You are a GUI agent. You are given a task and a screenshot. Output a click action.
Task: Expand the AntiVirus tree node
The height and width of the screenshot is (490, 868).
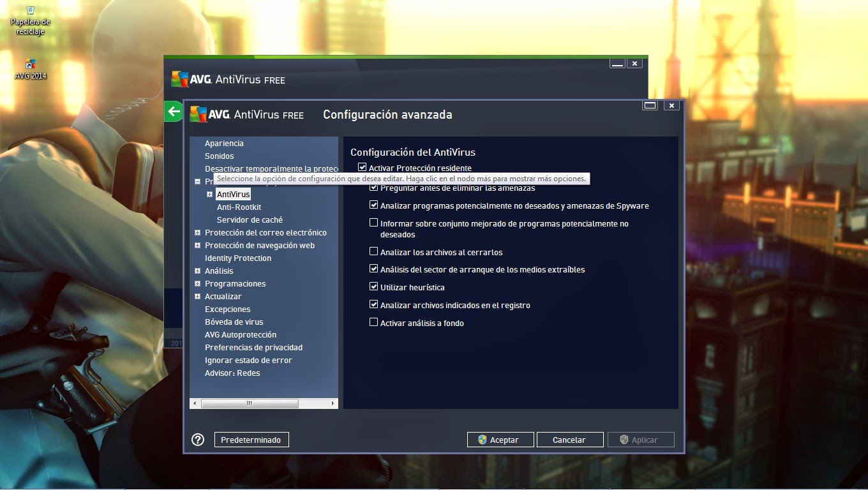point(209,194)
